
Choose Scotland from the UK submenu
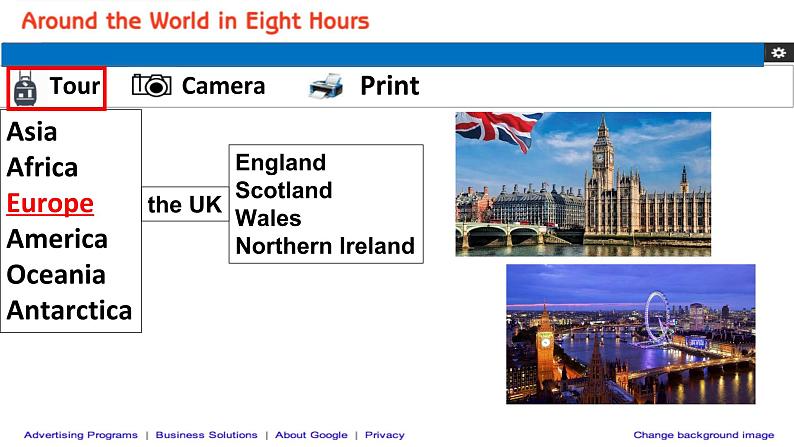click(x=284, y=190)
